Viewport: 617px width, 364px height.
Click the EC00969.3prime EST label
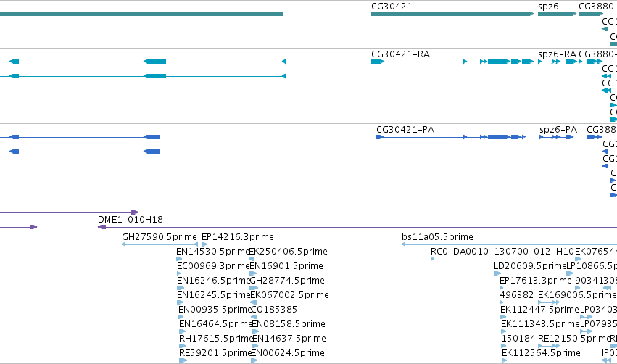[x=213, y=266]
